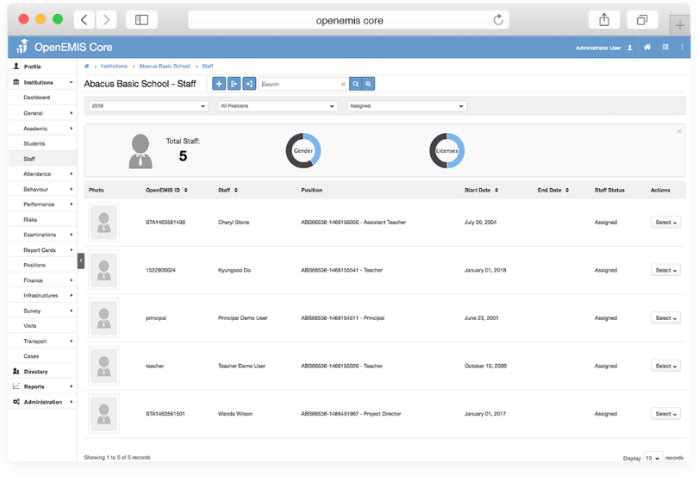
Task: Click the openemis core address bar
Action: (349, 20)
